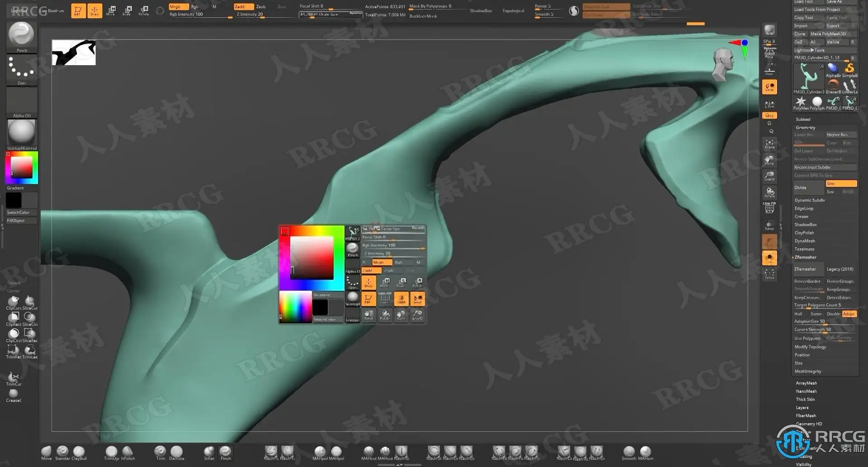Pick the ClipRect brush
This screenshot has height=467, width=868.
pos(14,319)
